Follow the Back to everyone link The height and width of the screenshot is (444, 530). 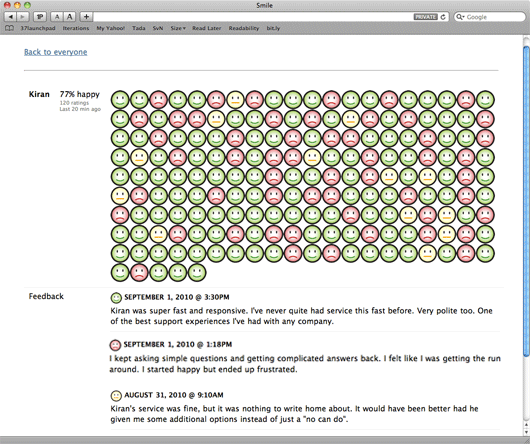point(56,52)
